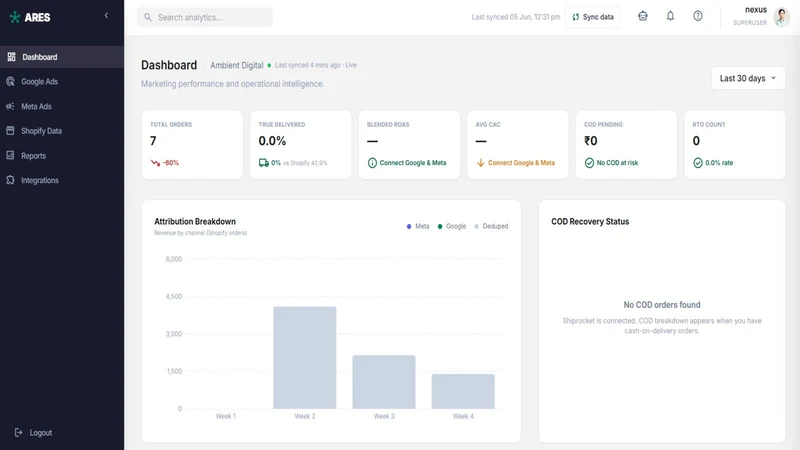The image size is (800, 450).
Task: Click the Week 1 axis label
Action: [226, 416]
